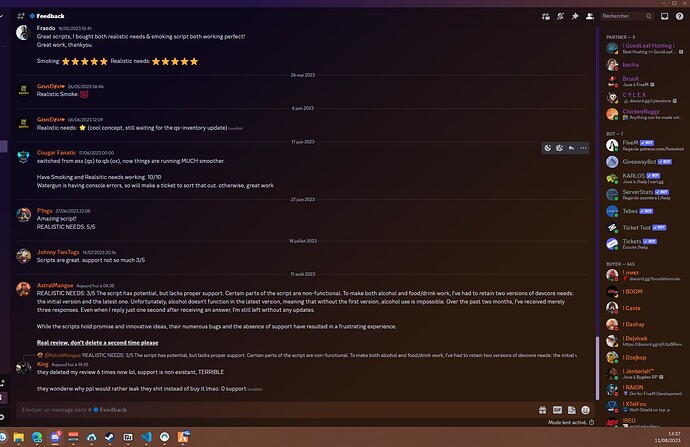Click the chat scrollbar thumb

point(597,368)
